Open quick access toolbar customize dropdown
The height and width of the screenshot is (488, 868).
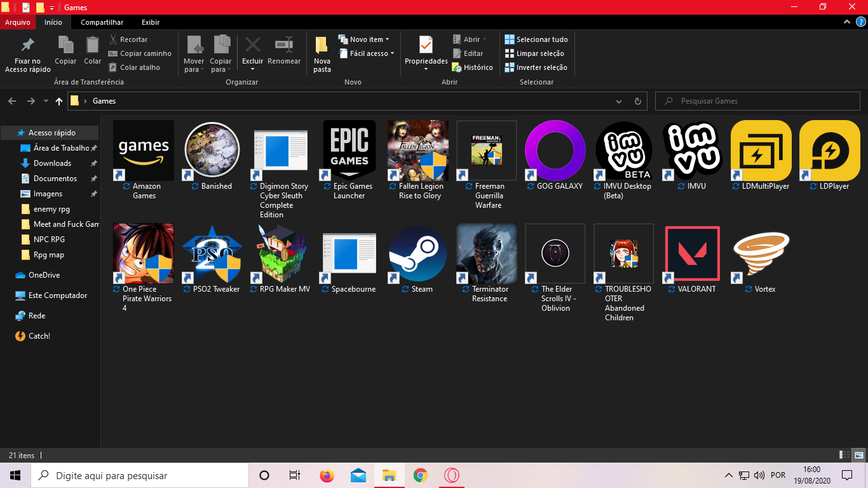51,8
